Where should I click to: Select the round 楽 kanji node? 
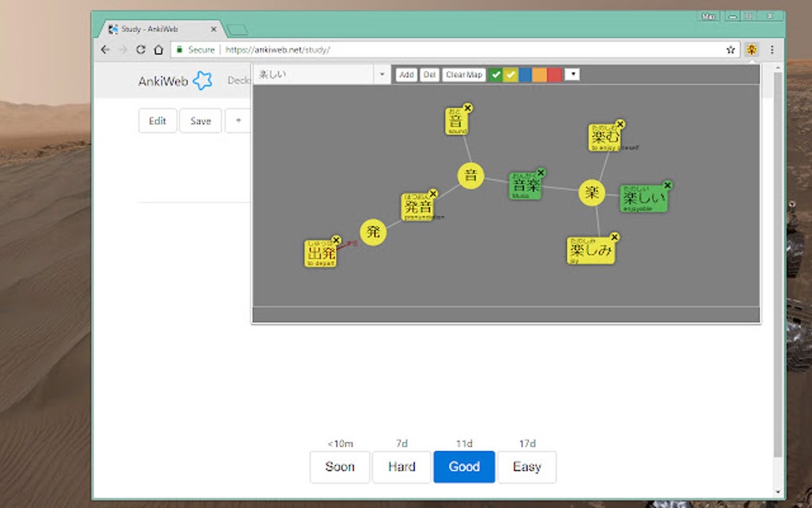click(591, 193)
